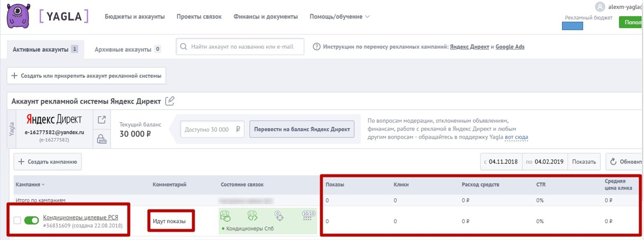Click the Расход средств column header
This screenshot has width=644, height=240.
[480, 184]
